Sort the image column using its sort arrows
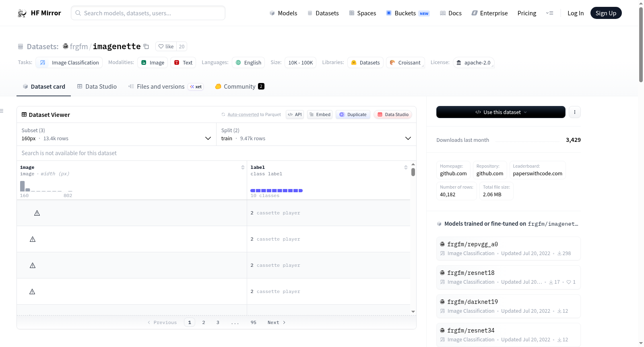The height and width of the screenshot is (347, 644). pyautogui.click(x=243, y=167)
